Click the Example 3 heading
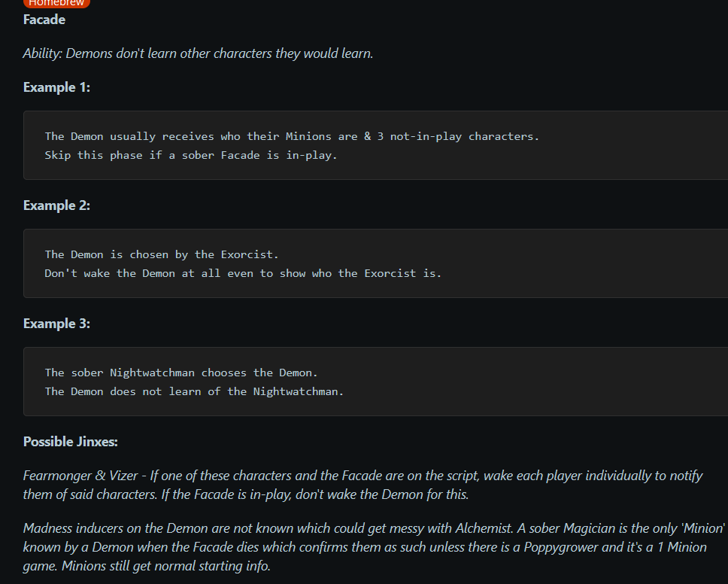This screenshot has width=728, height=584. click(x=56, y=324)
